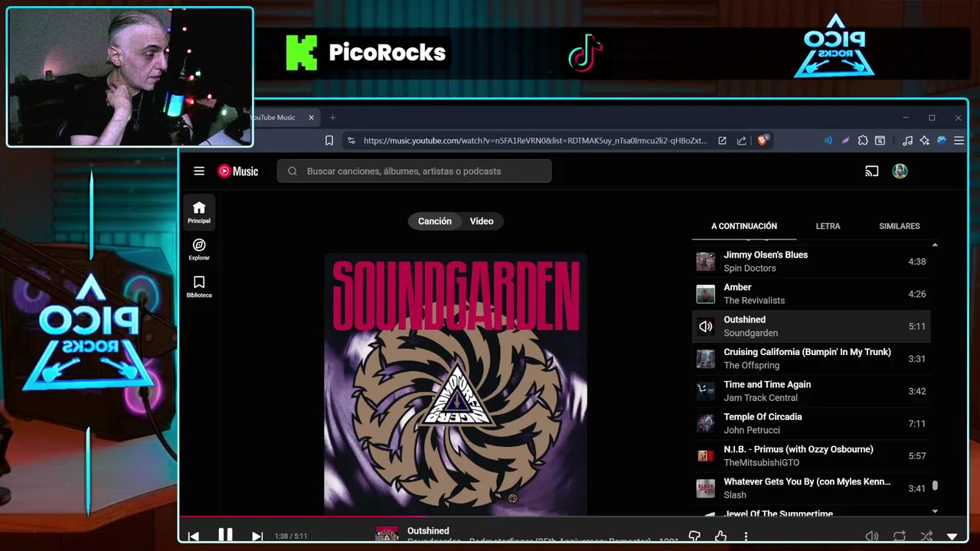The height and width of the screenshot is (551, 980).
Task: Click the queue scrollbar down arrow
Action: (935, 511)
